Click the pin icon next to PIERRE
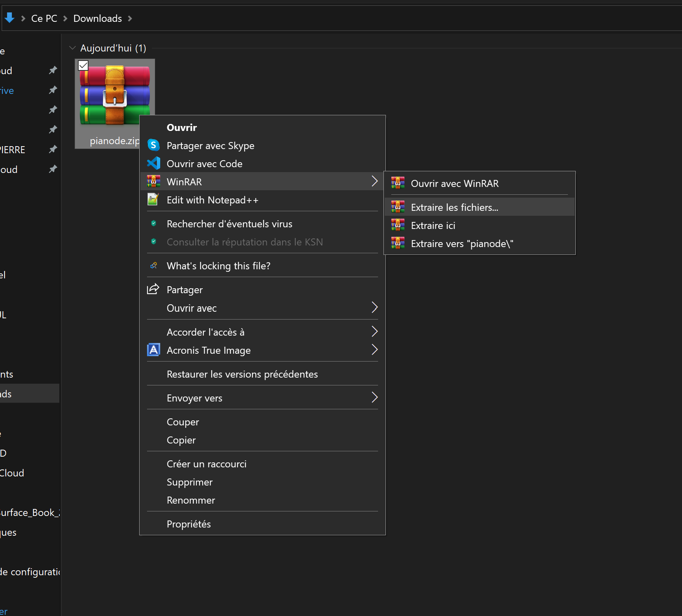This screenshot has height=616, width=682. pyautogui.click(x=53, y=149)
